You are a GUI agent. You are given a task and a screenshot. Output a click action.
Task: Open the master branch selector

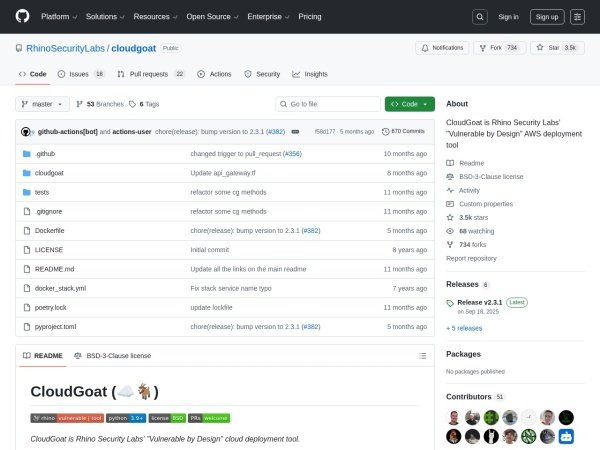pos(42,104)
